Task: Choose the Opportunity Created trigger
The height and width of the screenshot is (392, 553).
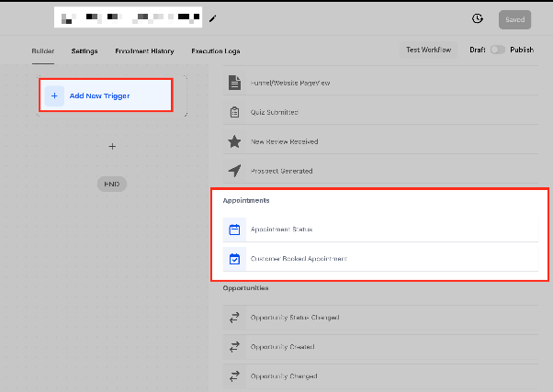Action: (380, 347)
